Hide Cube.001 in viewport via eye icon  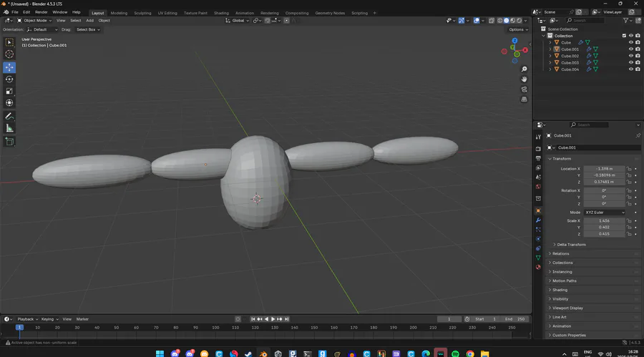tap(631, 49)
